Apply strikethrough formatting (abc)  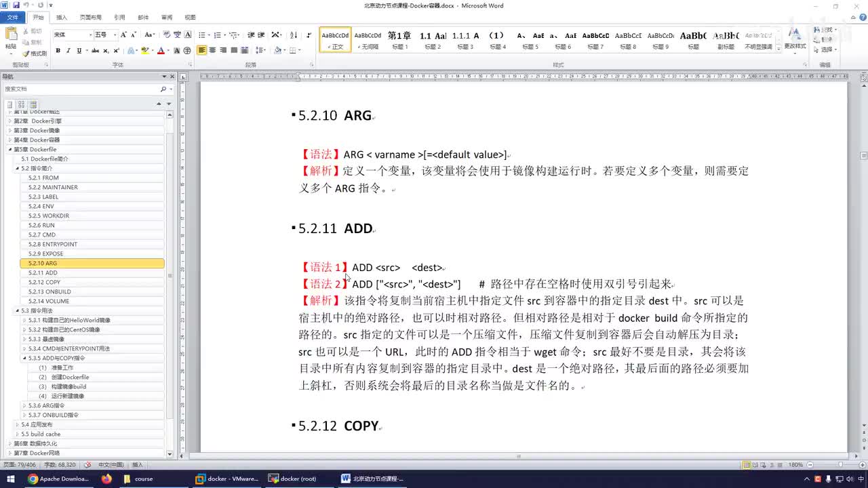pos(95,50)
